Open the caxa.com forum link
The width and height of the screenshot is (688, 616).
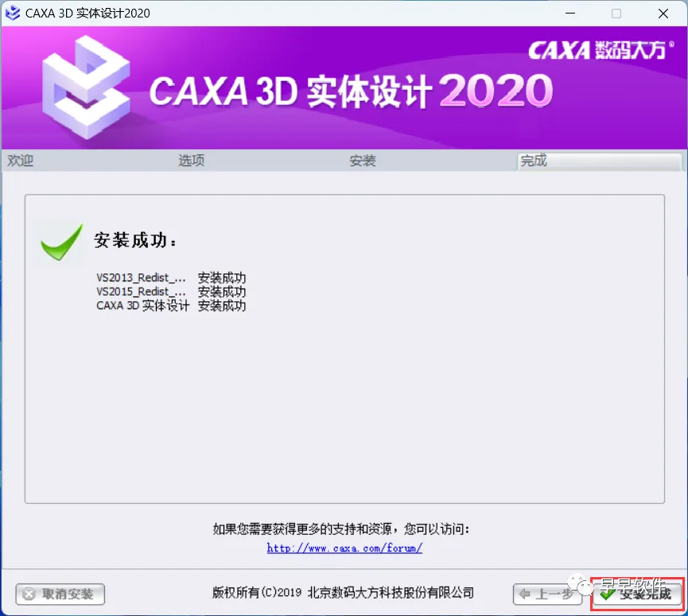pyautogui.click(x=344, y=548)
